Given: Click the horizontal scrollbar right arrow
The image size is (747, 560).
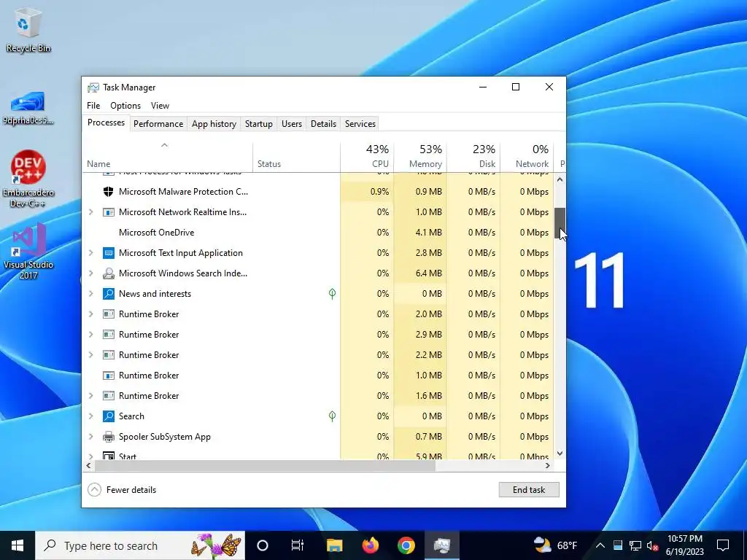Looking at the screenshot, I should pyautogui.click(x=548, y=466).
